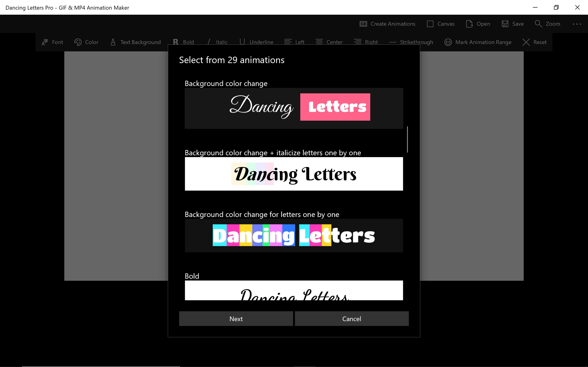The height and width of the screenshot is (367, 588).
Task: Select the Background color change animation preview
Action: (x=294, y=108)
